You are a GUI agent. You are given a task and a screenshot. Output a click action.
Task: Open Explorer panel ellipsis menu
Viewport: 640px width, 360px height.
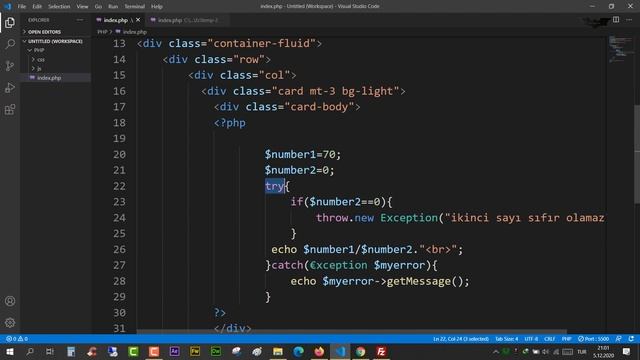click(80, 20)
